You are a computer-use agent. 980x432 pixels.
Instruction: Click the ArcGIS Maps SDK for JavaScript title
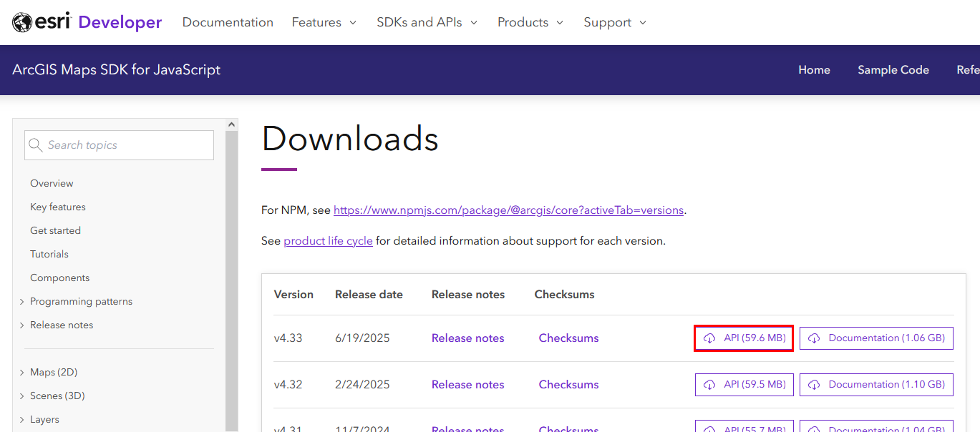pyautogui.click(x=116, y=70)
